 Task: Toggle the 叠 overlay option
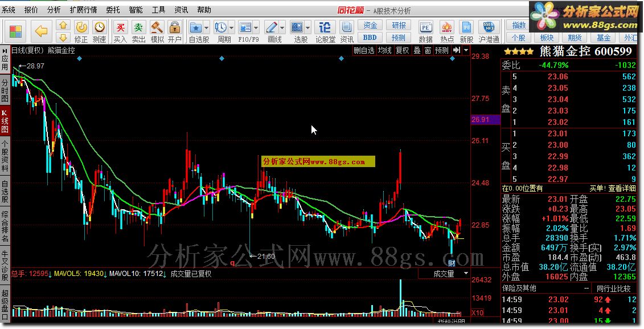[417, 50]
